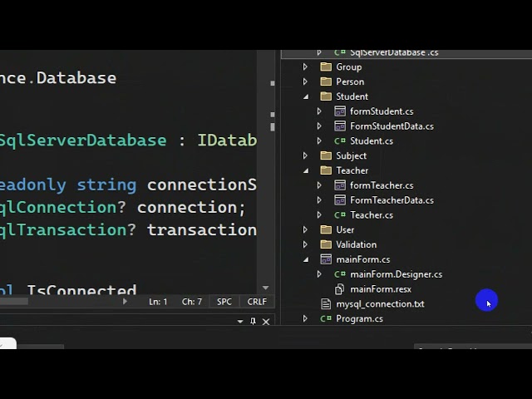Close the bottom tool panel
The height and width of the screenshot is (399, 532).
[x=266, y=322]
